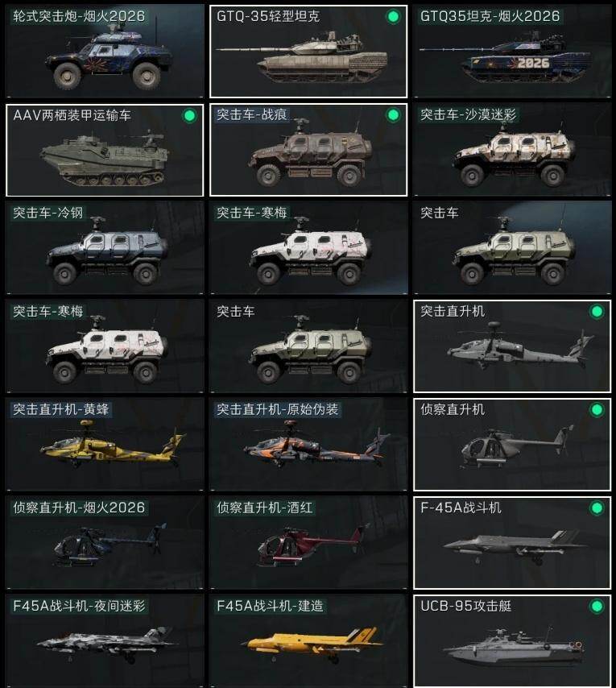This screenshot has width=616, height=688.
Task: Choose the yellow F45A战斗机-建造 skin
Action: click(308, 641)
